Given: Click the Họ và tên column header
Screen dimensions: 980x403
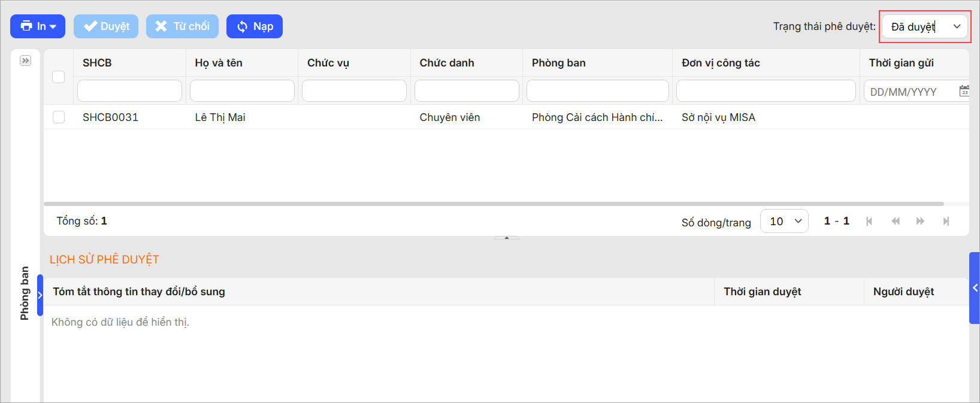Looking at the screenshot, I should 219,63.
